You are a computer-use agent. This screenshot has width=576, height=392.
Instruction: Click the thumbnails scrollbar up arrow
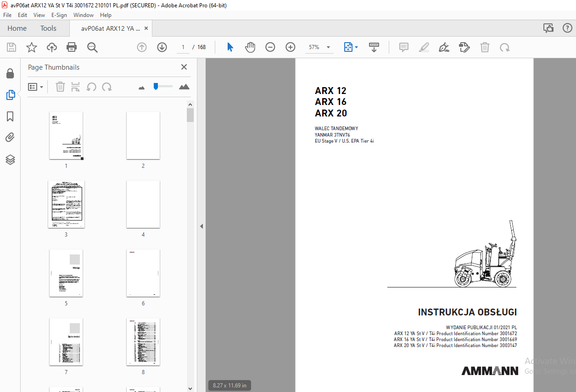pos(190,104)
